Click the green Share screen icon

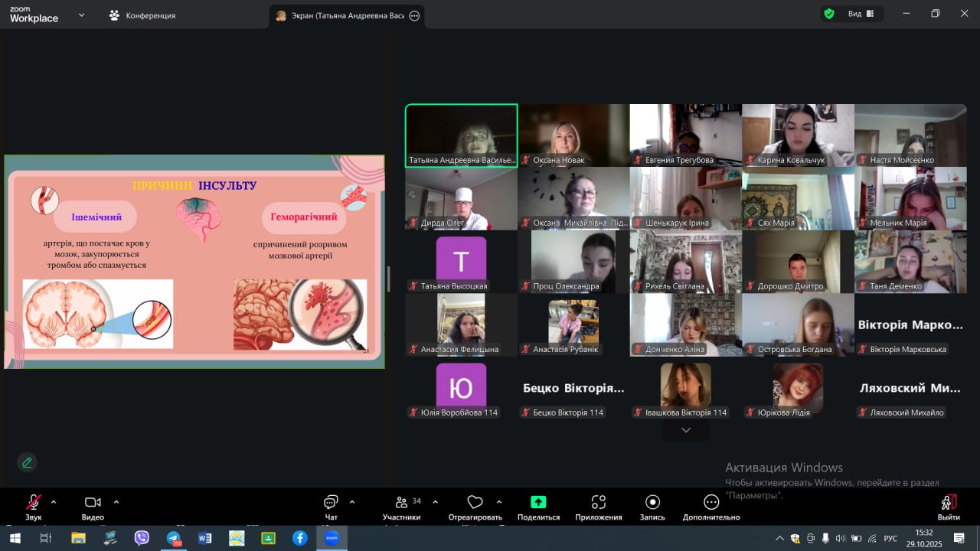point(538,503)
